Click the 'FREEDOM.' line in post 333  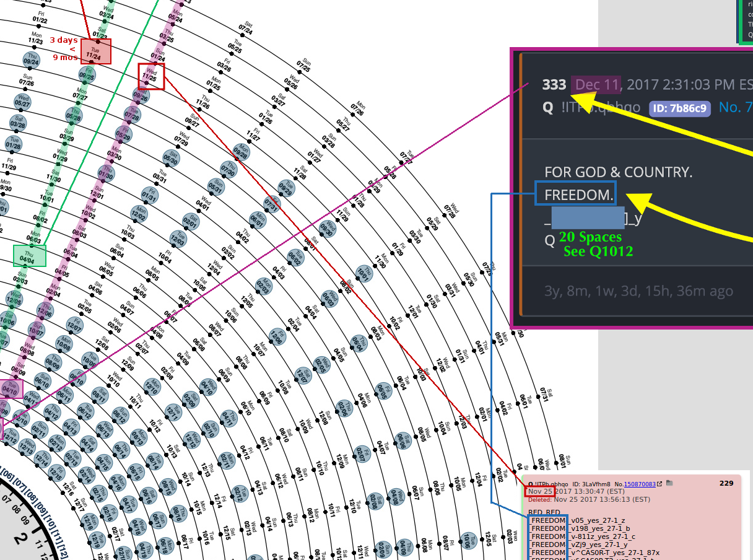tap(579, 196)
